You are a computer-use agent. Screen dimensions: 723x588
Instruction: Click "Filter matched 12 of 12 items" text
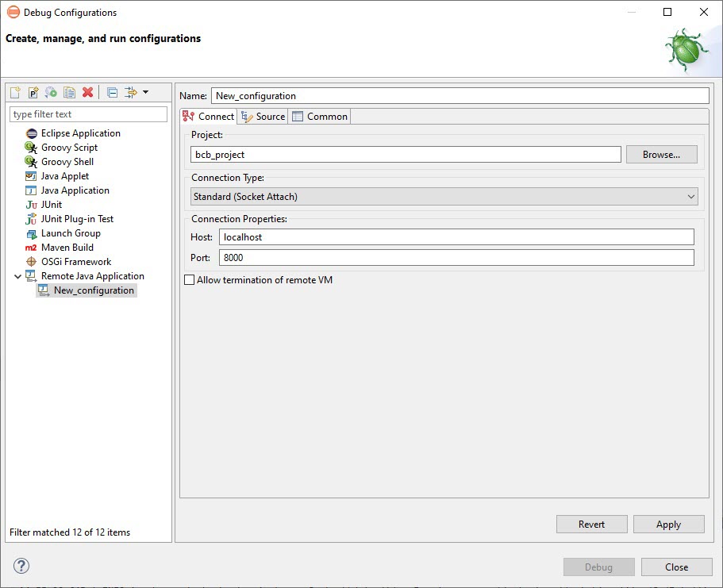(70, 532)
